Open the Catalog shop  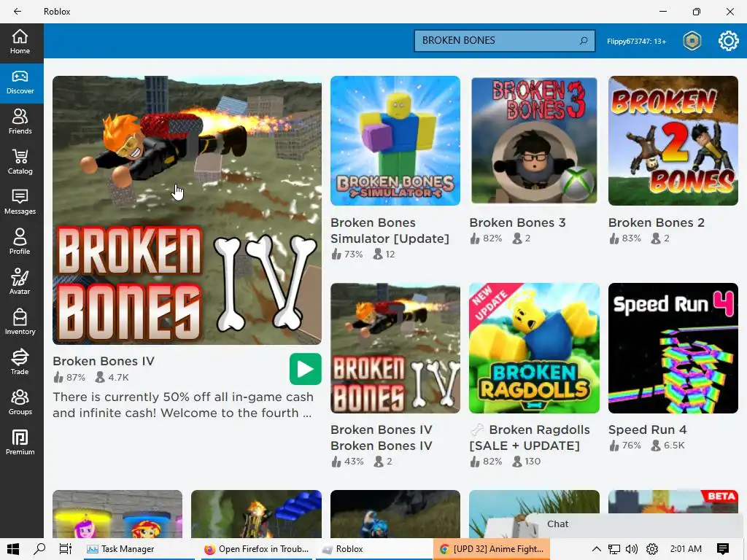point(20,163)
